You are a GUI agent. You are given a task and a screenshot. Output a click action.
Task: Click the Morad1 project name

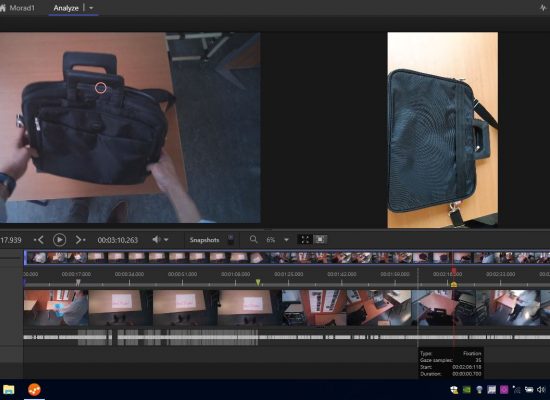coord(22,8)
